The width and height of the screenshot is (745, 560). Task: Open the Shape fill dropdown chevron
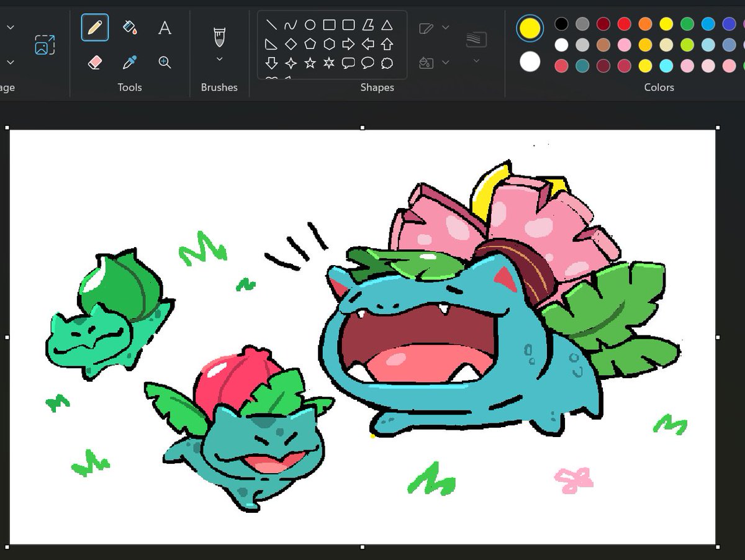[x=445, y=63]
